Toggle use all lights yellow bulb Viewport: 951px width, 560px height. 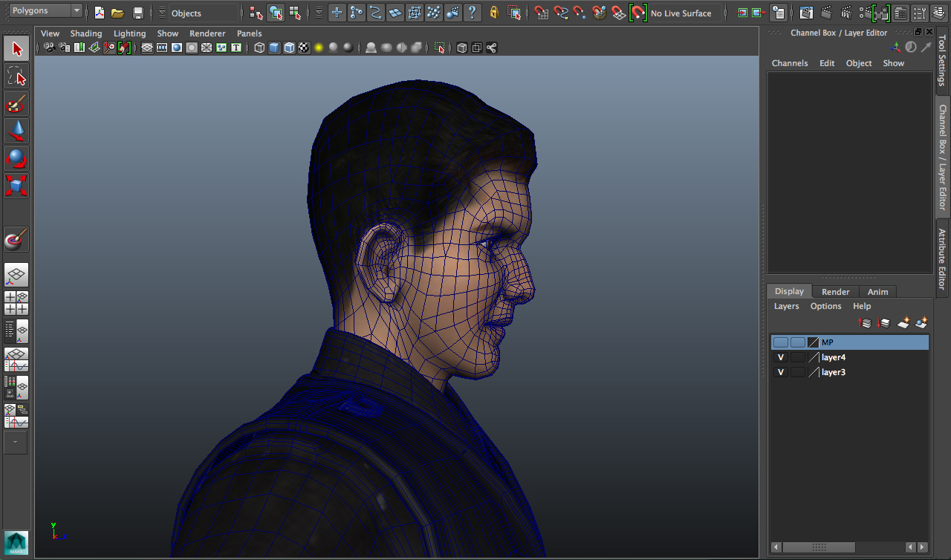pyautogui.click(x=319, y=48)
